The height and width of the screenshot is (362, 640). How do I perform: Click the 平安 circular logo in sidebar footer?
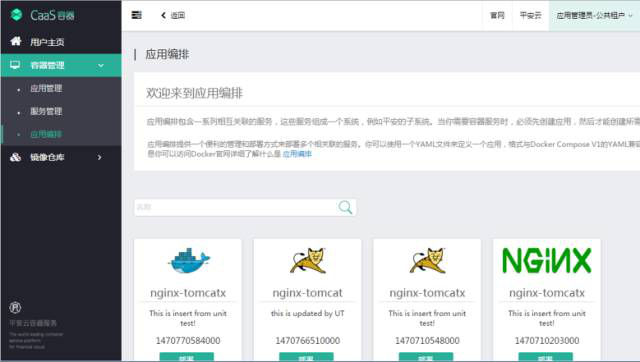pos(15,307)
